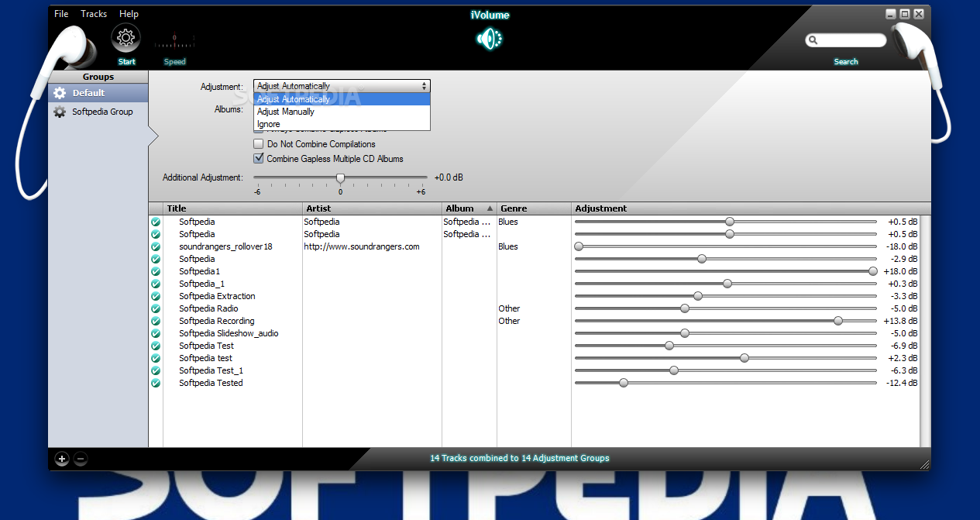Select the soundrangers_rollover18 track title

pyautogui.click(x=225, y=246)
